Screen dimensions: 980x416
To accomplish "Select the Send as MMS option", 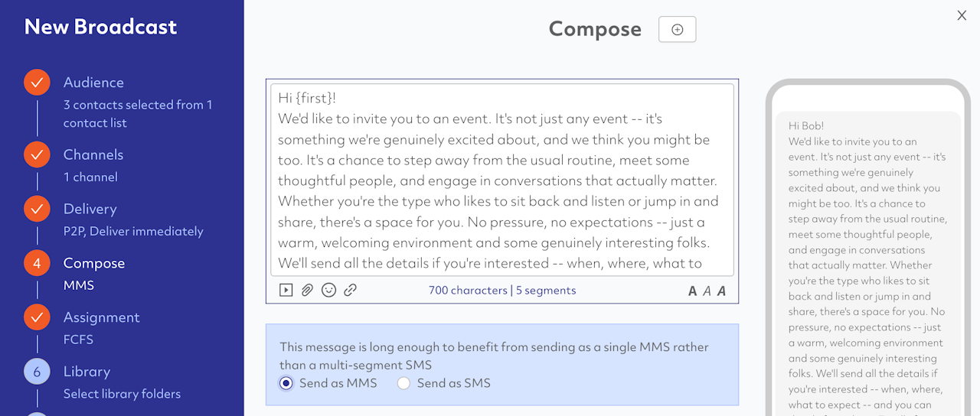I will [x=286, y=383].
